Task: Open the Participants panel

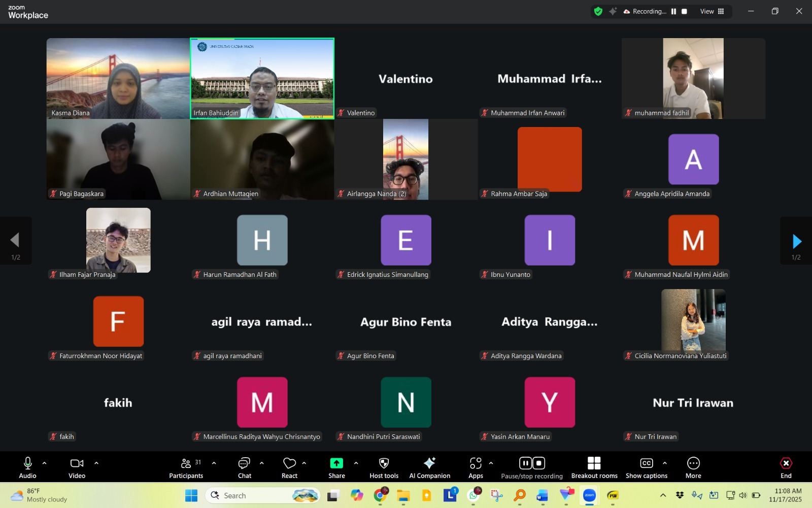Action: [x=186, y=467]
